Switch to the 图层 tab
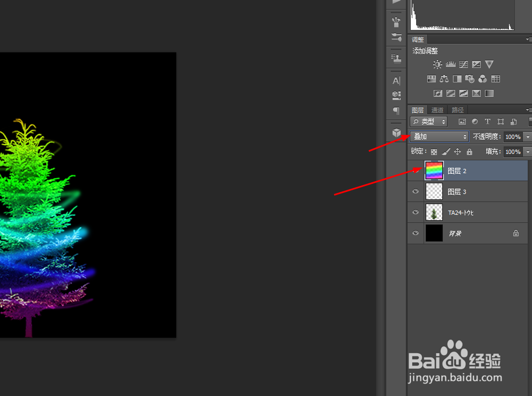Viewport: 532px width, 396px height. [x=418, y=110]
